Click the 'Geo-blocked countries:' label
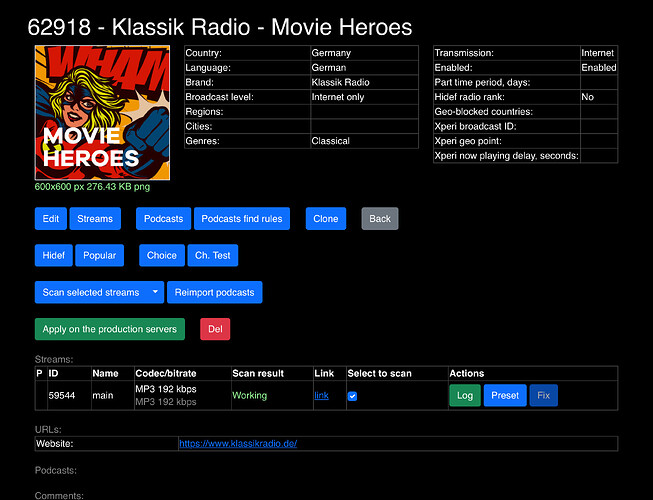The height and width of the screenshot is (500, 653). (484, 112)
